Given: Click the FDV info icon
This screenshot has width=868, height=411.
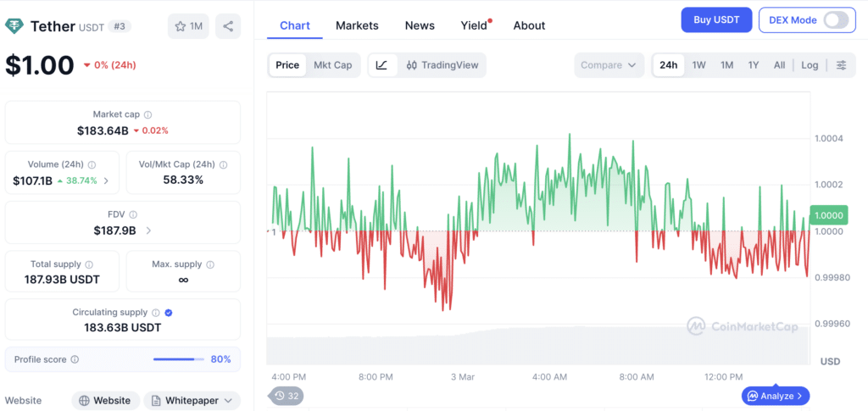Looking at the screenshot, I should click(133, 214).
